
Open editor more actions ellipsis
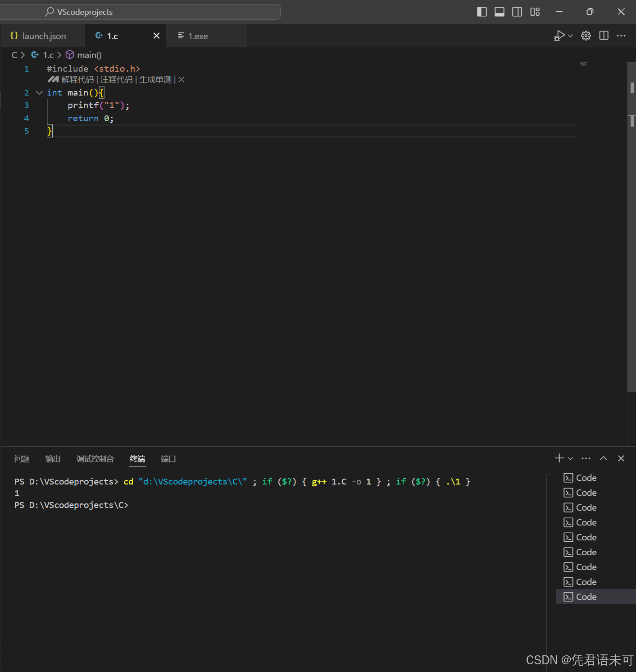click(621, 36)
